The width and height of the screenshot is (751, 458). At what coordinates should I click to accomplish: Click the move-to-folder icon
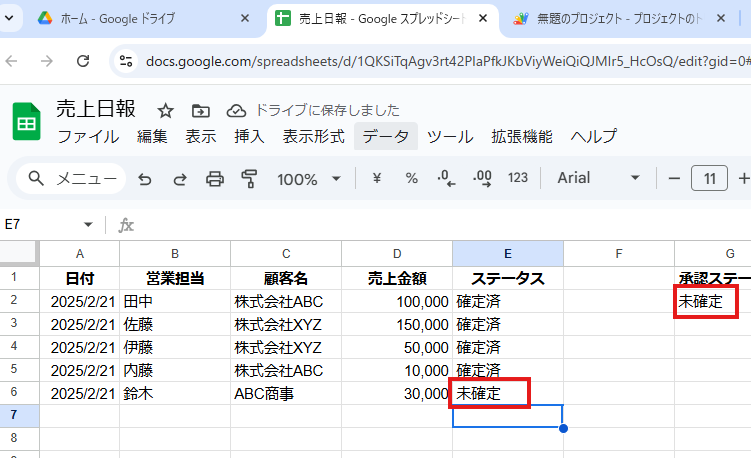[x=201, y=111]
